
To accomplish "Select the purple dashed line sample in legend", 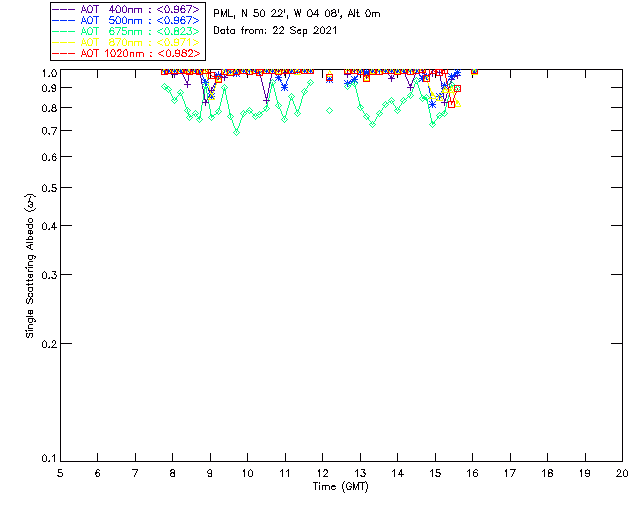I will tap(64, 9).
